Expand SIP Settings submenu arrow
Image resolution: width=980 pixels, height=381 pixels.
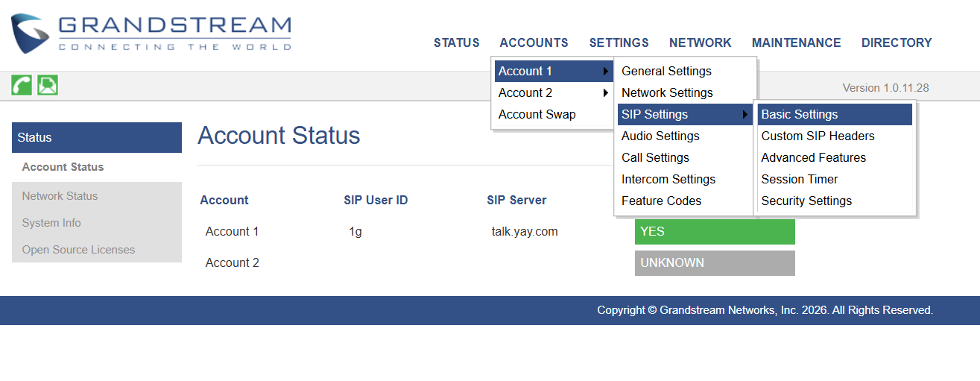[745, 115]
